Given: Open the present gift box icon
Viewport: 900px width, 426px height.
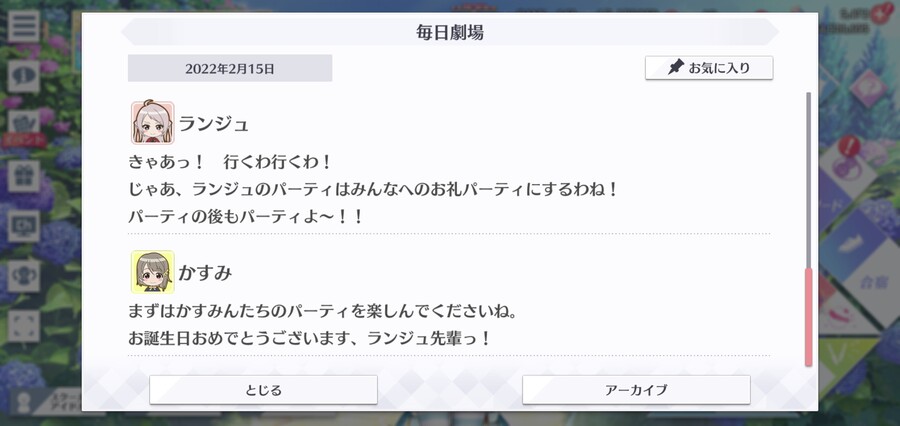Looking at the screenshot, I should point(24,176).
